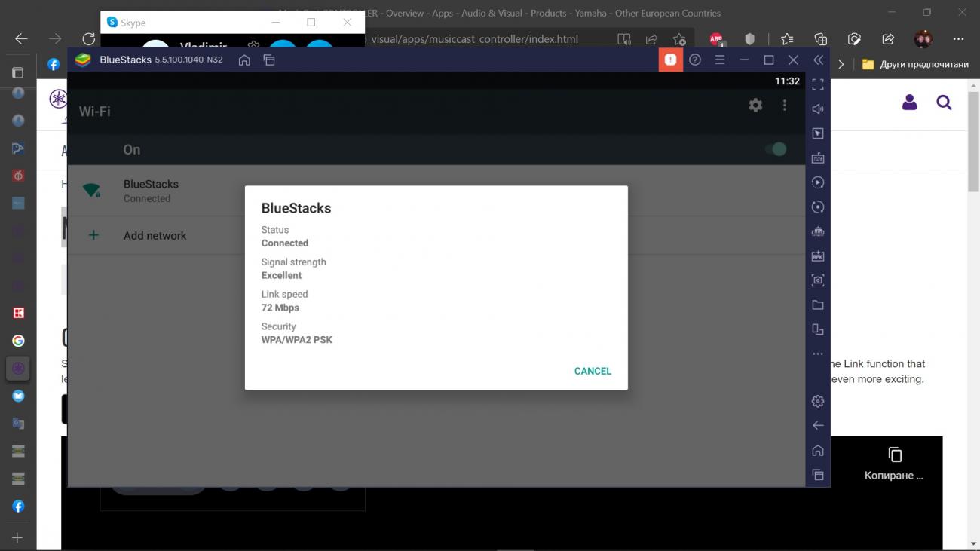Screen dimensions: 980x551
Task: Open Yamaha site user account icon
Action: point(909,102)
